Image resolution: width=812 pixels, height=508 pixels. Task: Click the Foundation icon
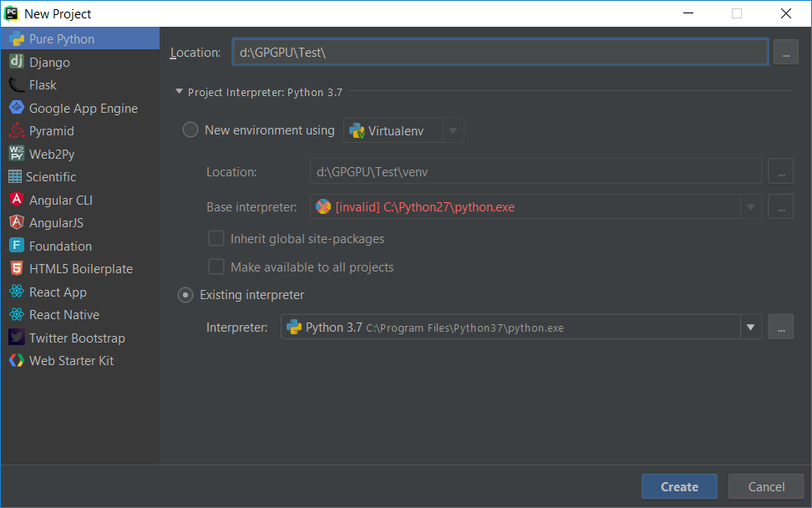pos(17,246)
